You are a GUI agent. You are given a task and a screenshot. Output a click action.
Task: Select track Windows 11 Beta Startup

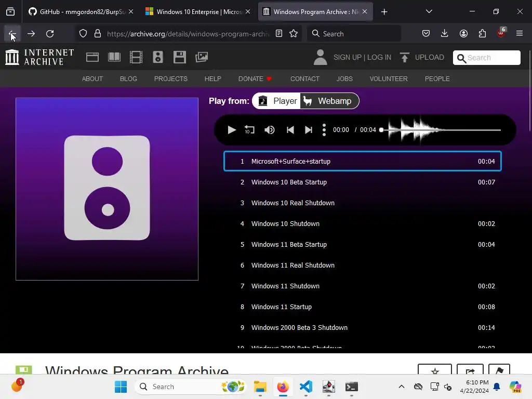pos(362,244)
